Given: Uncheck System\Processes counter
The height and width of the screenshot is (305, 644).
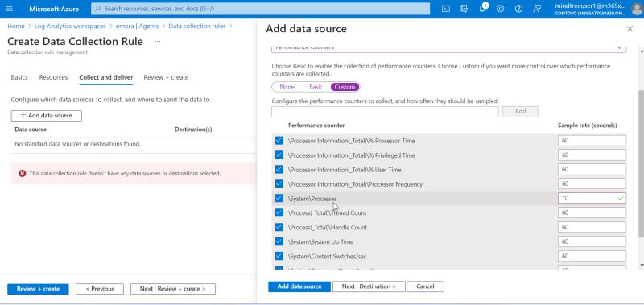Looking at the screenshot, I should [x=279, y=198].
